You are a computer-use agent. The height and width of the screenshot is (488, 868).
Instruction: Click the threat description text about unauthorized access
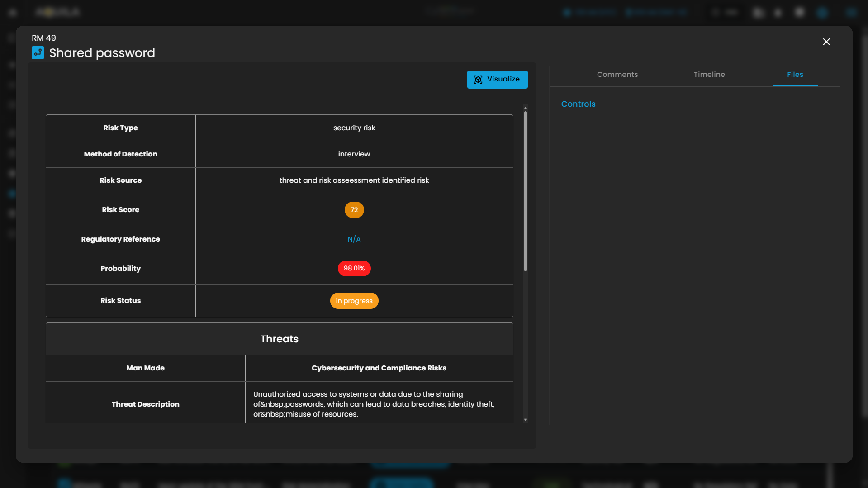coord(374,404)
